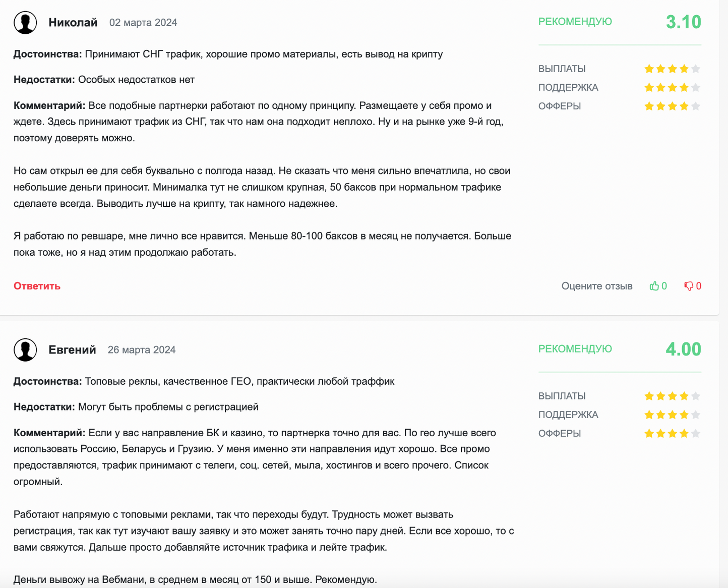Click the first star in Николай's ПОДДЕРЖКА row
The image size is (728, 588).
coord(649,88)
